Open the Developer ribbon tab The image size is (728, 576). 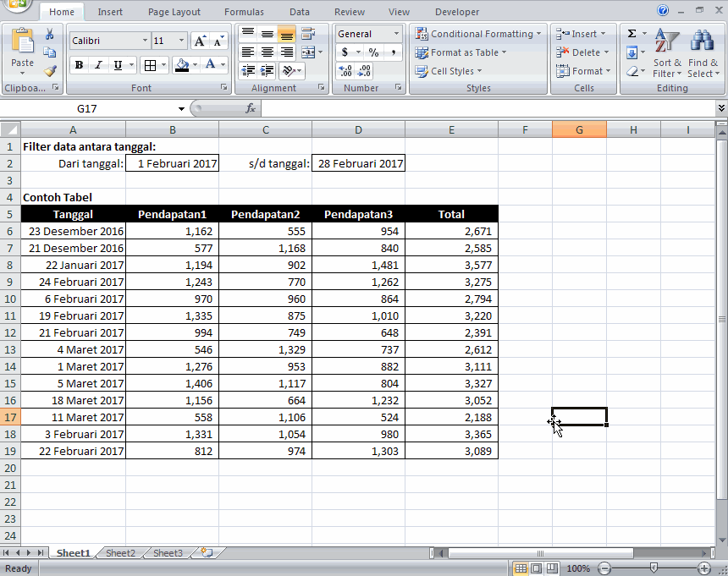(456, 11)
